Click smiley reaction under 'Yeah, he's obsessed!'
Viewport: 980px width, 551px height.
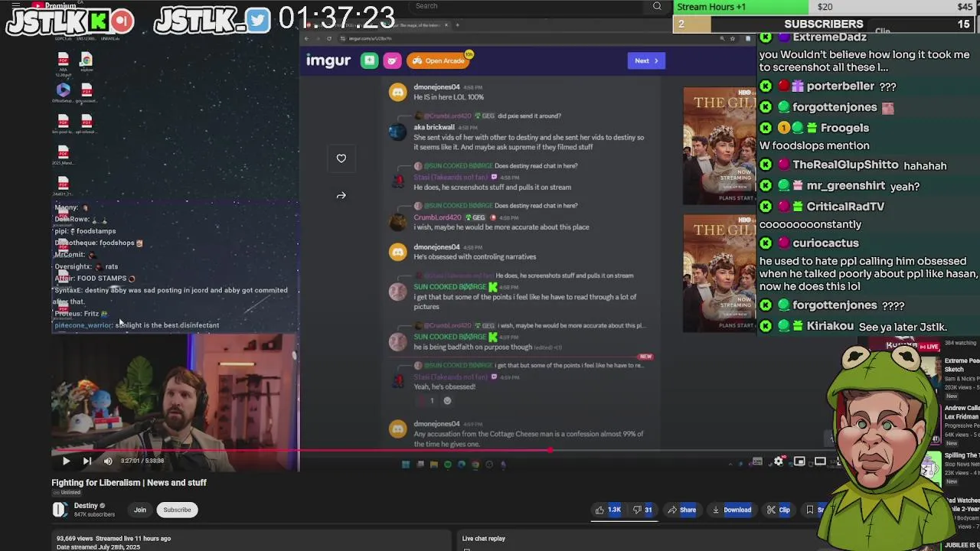click(x=448, y=401)
